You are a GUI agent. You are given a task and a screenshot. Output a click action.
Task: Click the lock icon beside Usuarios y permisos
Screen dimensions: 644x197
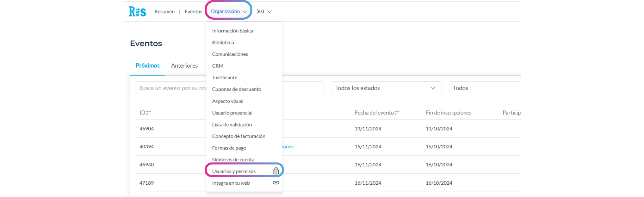(x=276, y=171)
